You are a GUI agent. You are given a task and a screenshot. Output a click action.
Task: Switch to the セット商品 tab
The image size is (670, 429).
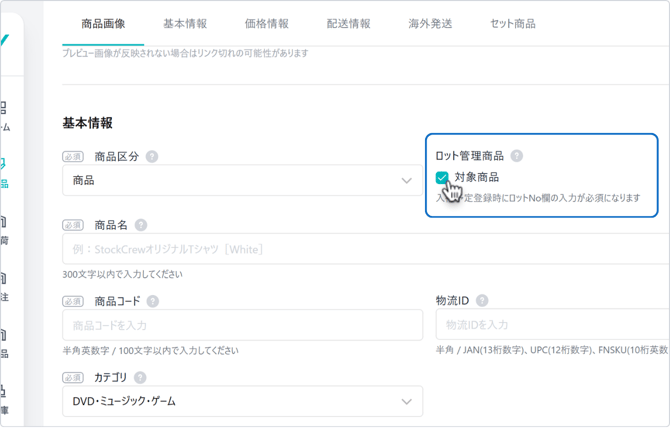(x=512, y=24)
